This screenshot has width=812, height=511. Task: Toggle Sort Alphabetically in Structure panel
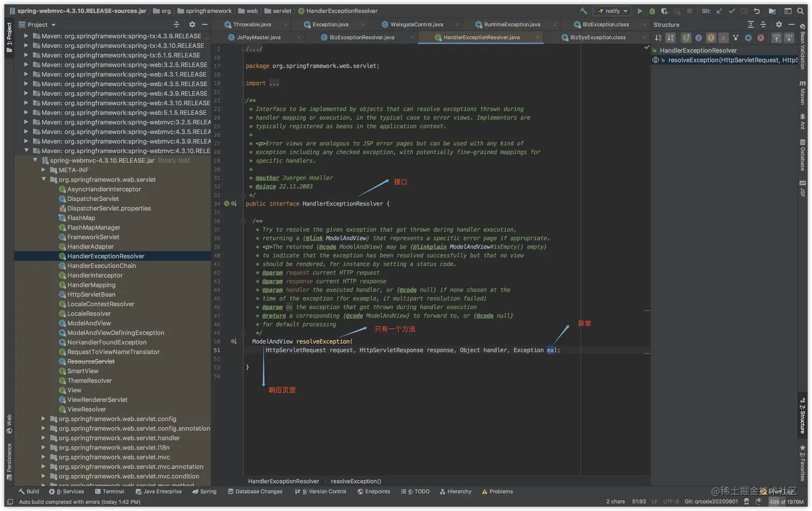point(671,38)
